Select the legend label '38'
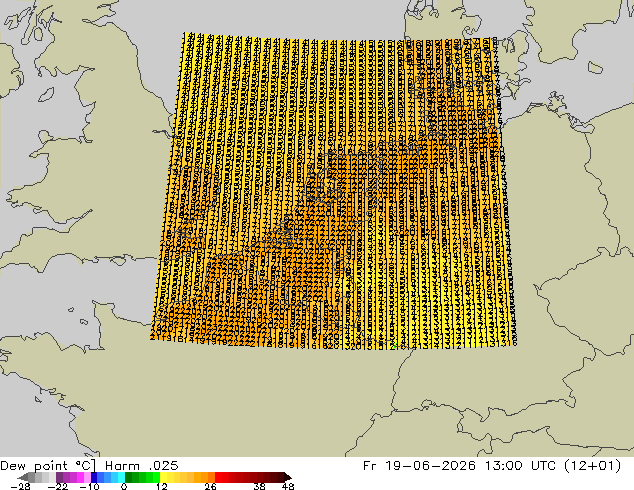 tap(260, 486)
